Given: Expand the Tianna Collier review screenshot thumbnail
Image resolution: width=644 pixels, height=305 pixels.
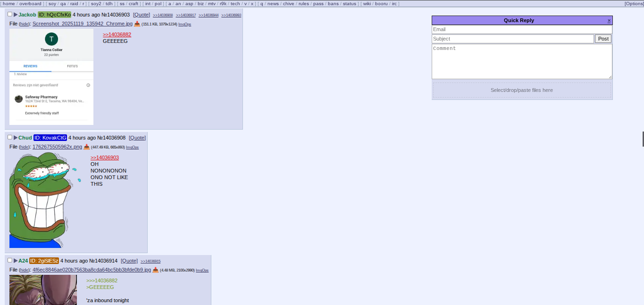Looking at the screenshot, I should coord(51,77).
